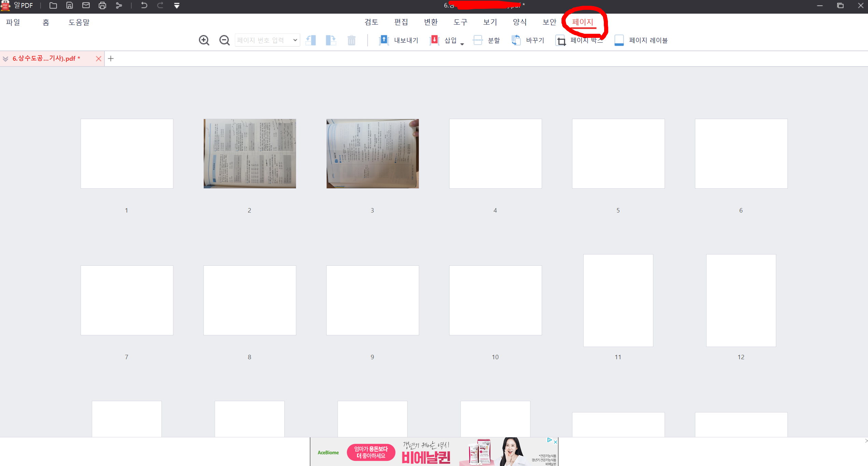Click the 페이지 레이블 button

tap(641, 40)
